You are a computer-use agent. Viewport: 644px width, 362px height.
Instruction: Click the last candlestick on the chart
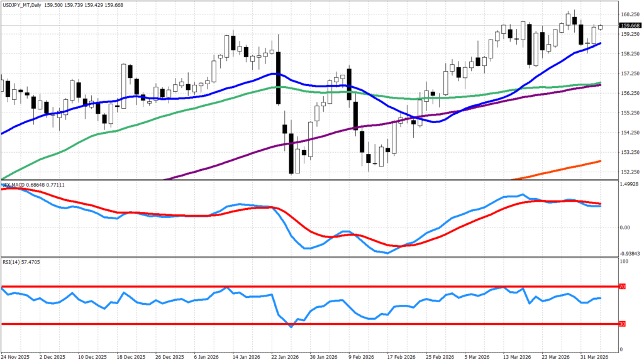600,27
